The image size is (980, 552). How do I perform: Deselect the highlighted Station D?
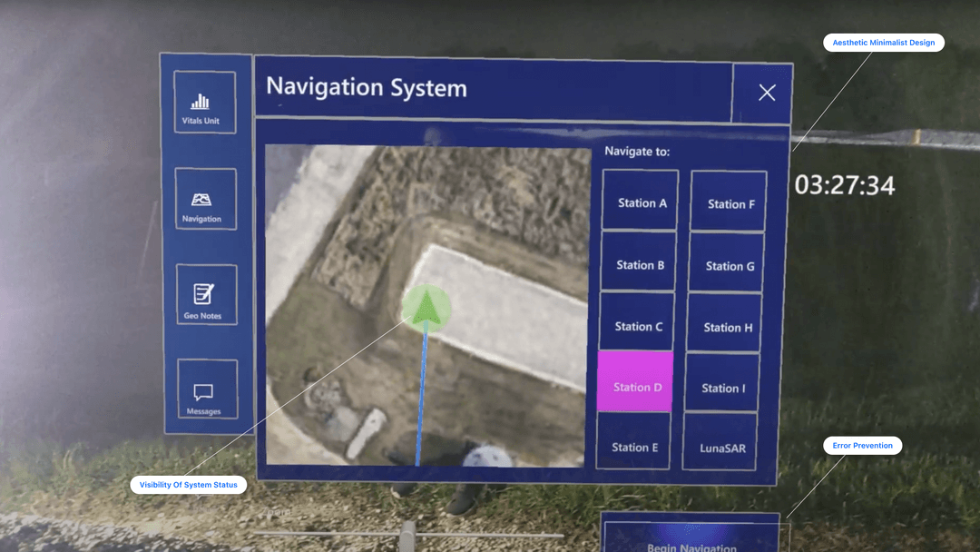click(635, 382)
